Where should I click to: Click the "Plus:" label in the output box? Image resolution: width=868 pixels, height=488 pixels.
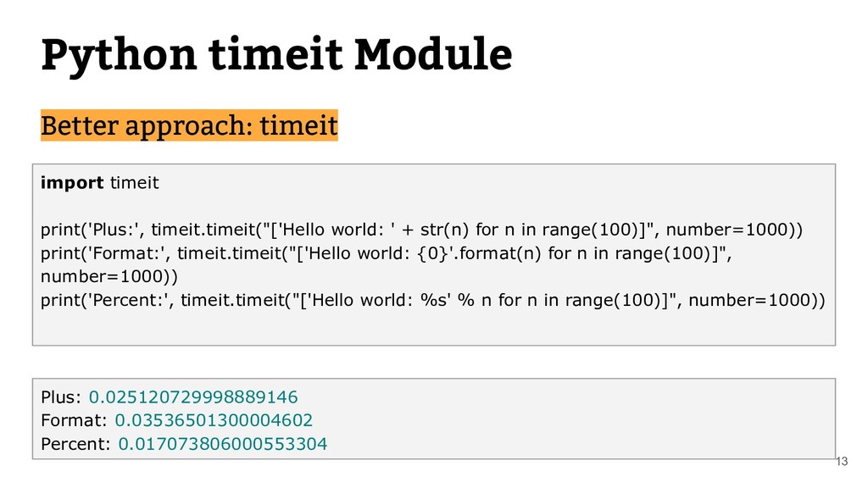click(61, 396)
